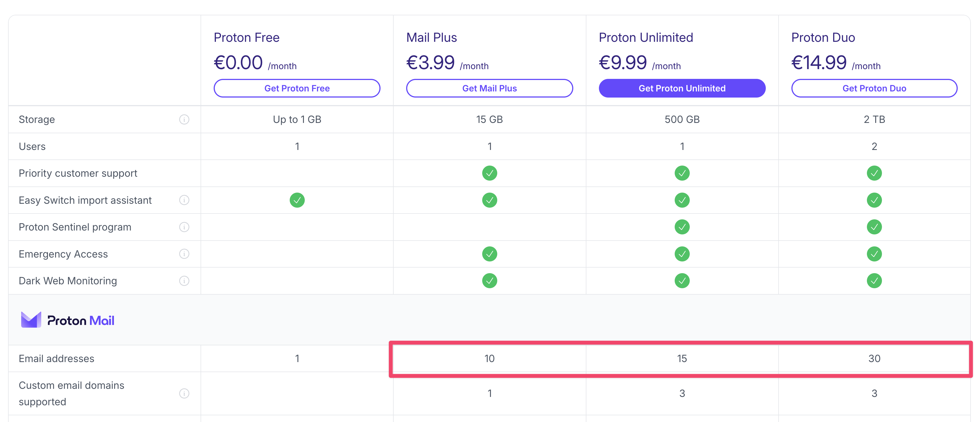Click the Proton Duo plan title

coord(823,38)
